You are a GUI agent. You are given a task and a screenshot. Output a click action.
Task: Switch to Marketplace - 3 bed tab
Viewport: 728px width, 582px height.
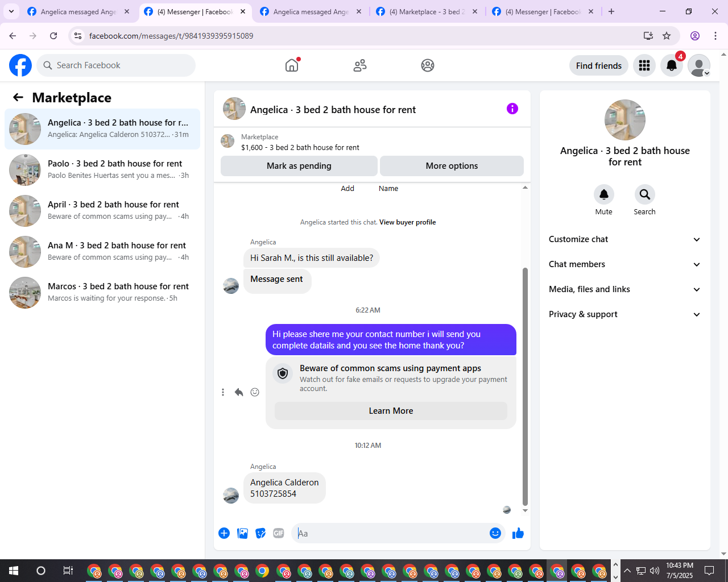[427, 11]
